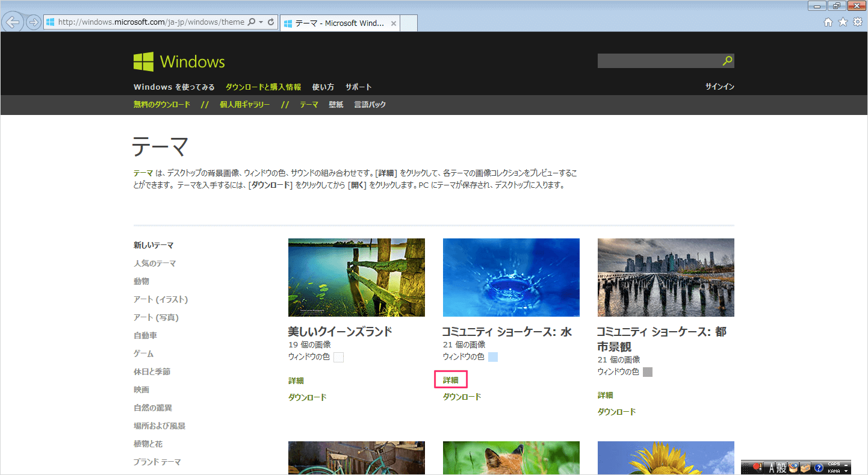Select 動物 category in sidebar
Image resolution: width=868 pixels, height=475 pixels.
141,282
